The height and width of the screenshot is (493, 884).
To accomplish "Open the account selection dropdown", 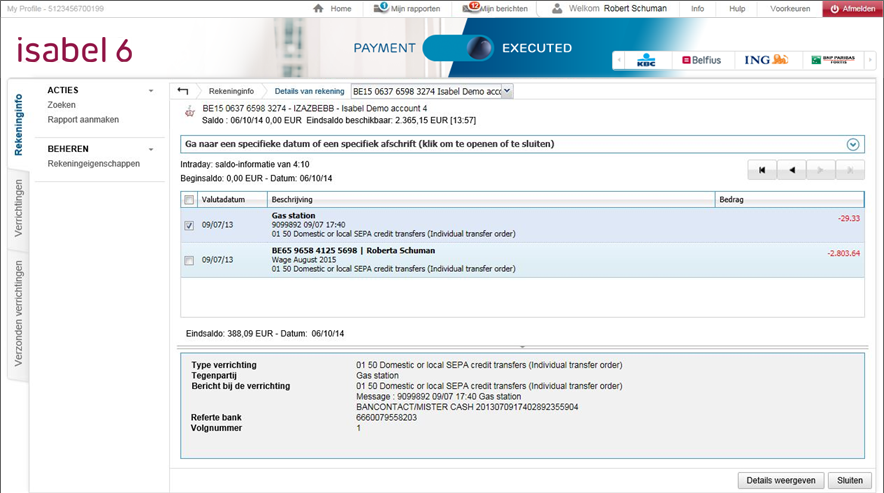I will pyautogui.click(x=506, y=91).
